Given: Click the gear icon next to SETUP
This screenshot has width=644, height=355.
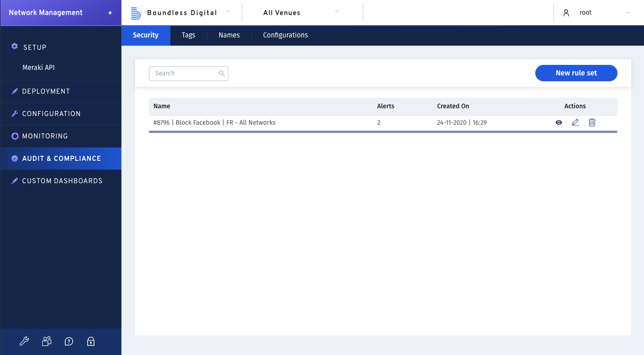Looking at the screenshot, I should coord(15,47).
